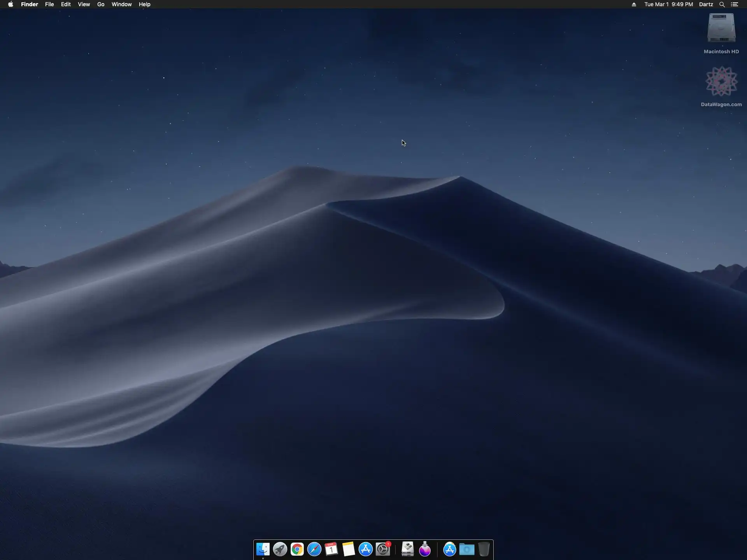
Task: Open the File menu
Action: (x=49, y=4)
